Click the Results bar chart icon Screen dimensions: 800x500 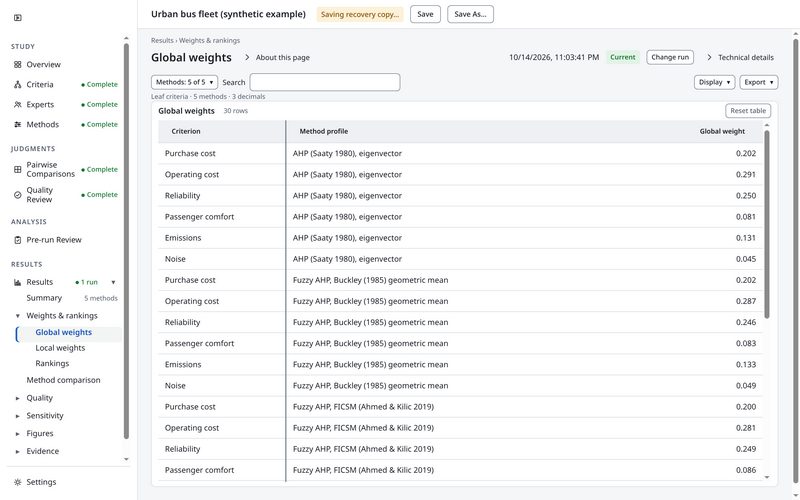18,282
